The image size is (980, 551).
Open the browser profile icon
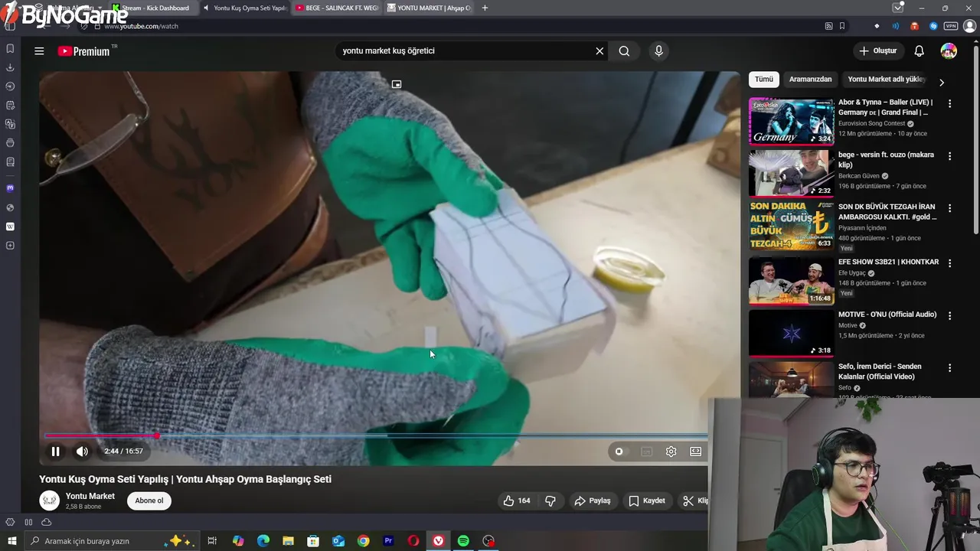click(969, 26)
